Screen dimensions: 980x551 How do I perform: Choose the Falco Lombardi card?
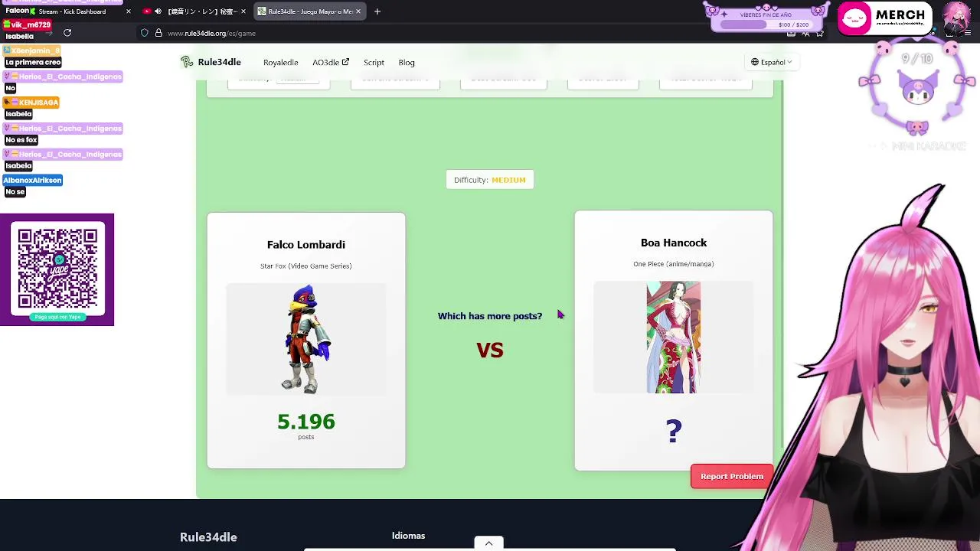click(306, 341)
